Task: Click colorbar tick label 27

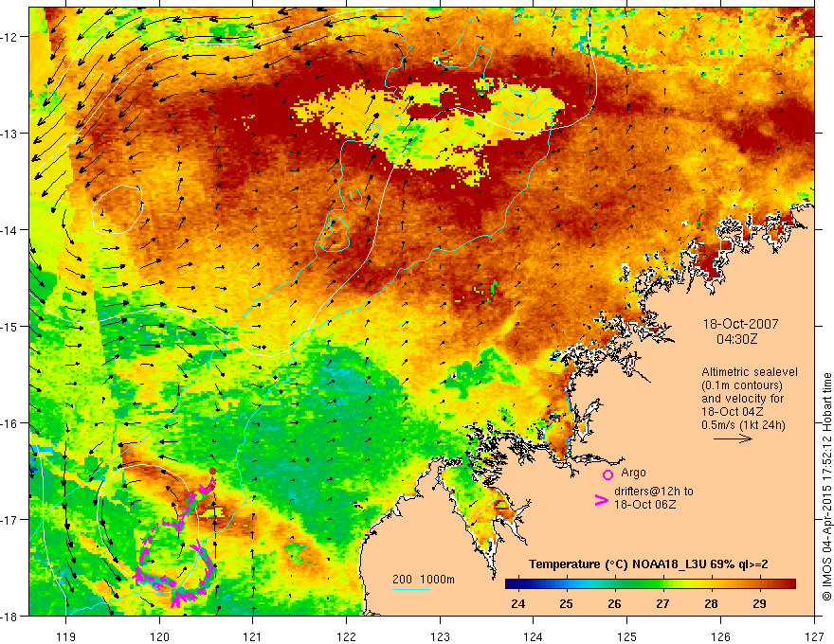Action: tap(662, 603)
